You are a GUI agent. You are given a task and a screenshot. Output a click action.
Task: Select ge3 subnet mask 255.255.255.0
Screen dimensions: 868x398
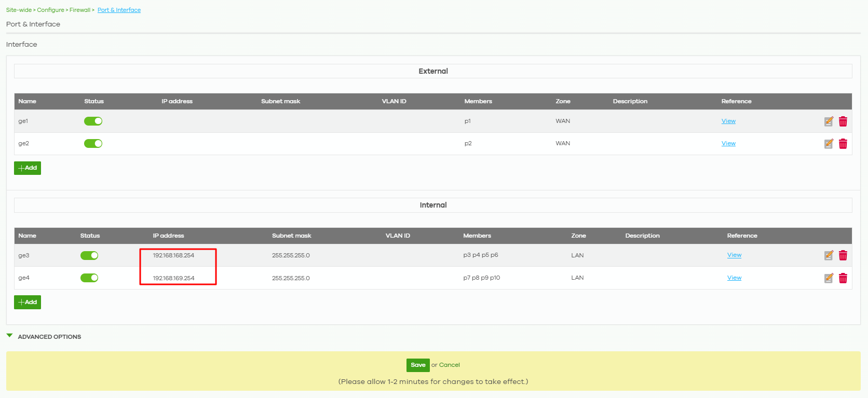pyautogui.click(x=291, y=255)
